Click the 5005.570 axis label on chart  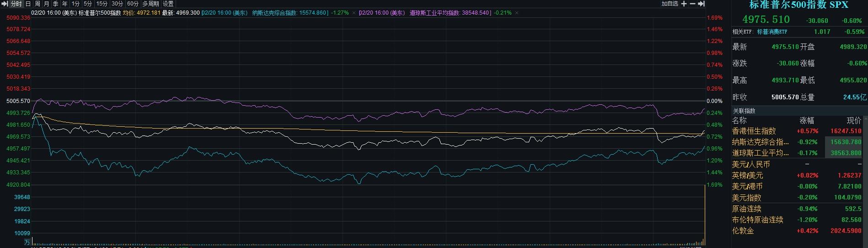[18, 101]
